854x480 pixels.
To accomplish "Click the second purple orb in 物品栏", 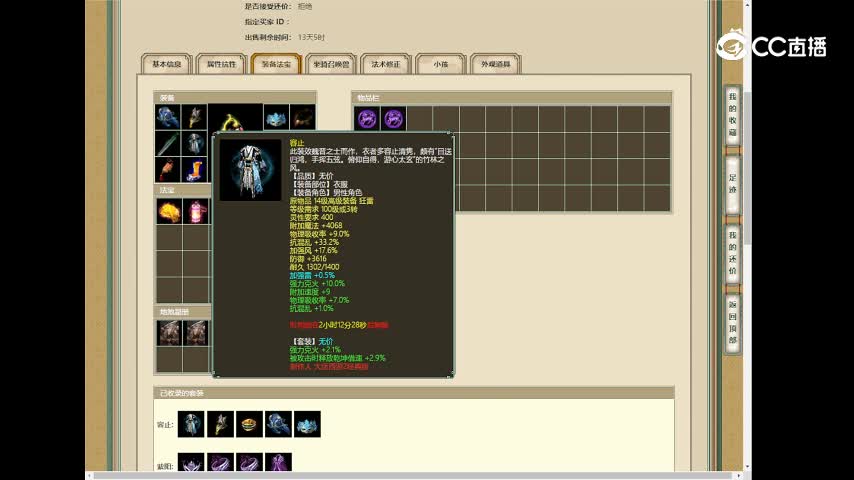I will click(x=393, y=118).
